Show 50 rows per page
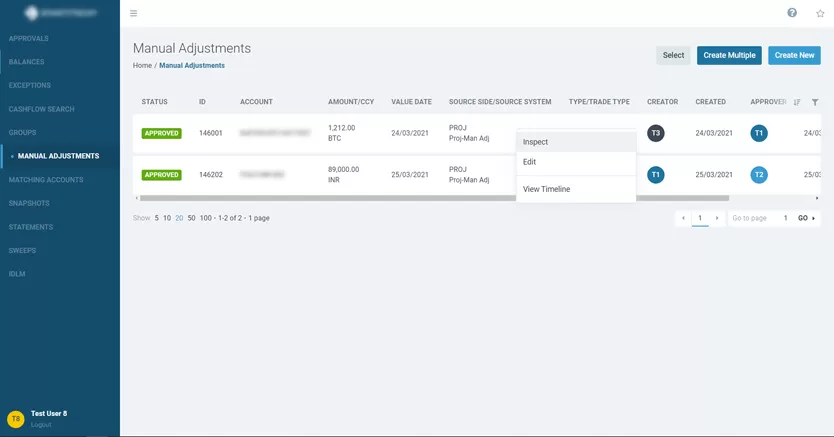 [x=191, y=218]
